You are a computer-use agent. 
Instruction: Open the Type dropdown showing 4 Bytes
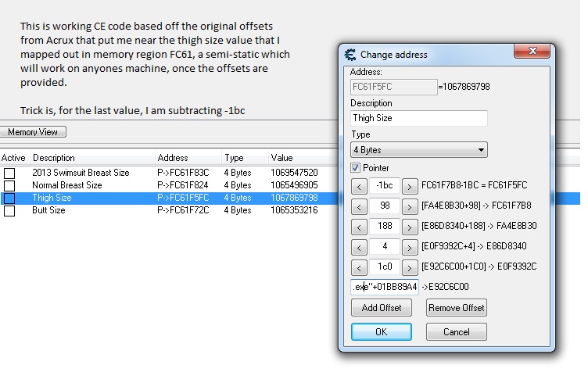(x=418, y=149)
